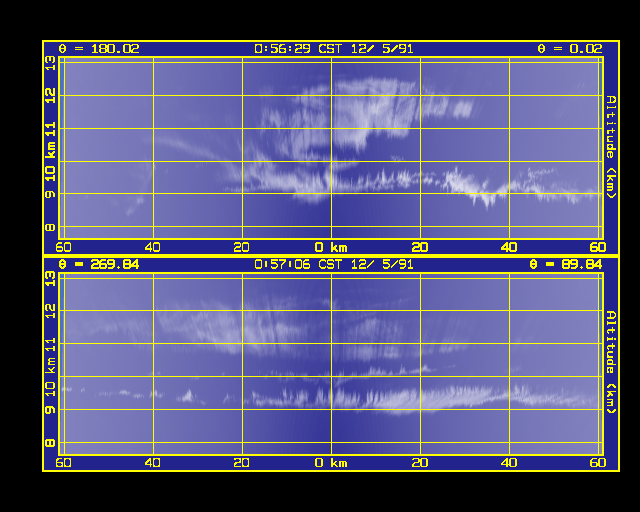Click the 0 km center label under upper plot

pyautogui.click(x=331, y=247)
